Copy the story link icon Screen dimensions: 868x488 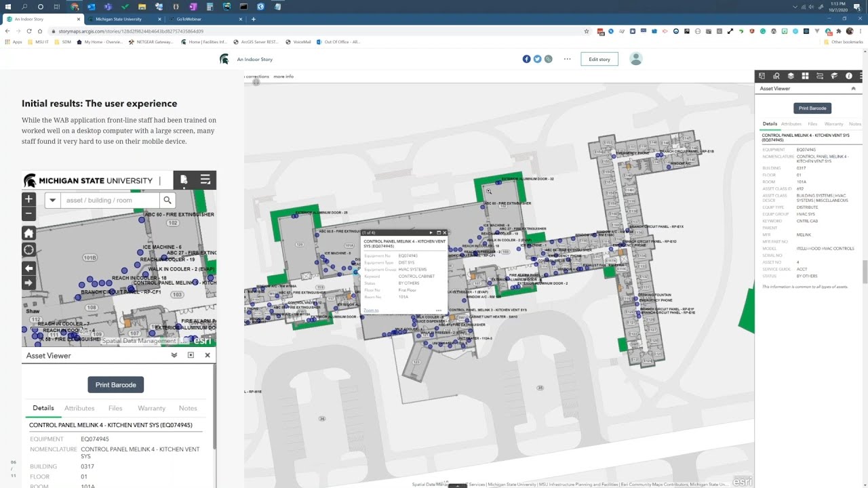click(548, 59)
